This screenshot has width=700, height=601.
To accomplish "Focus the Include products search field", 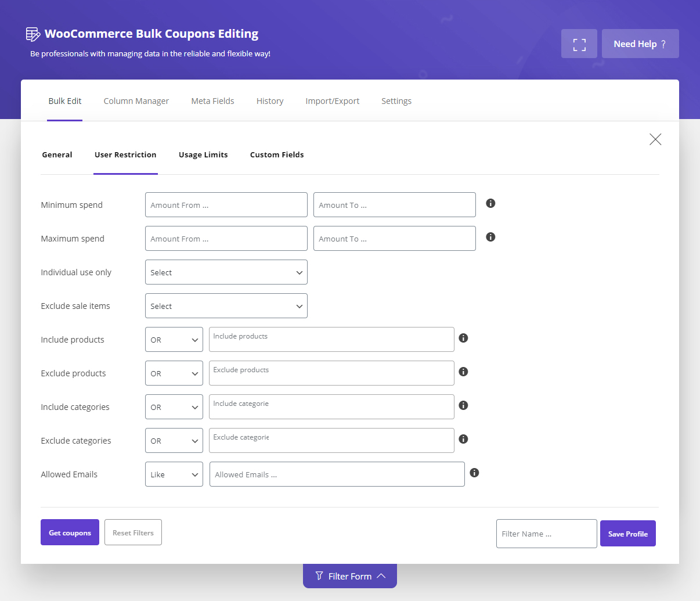I will tap(331, 340).
